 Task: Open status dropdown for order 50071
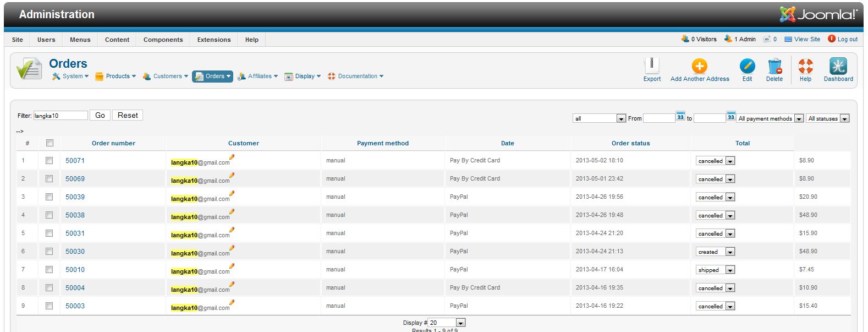coord(715,161)
